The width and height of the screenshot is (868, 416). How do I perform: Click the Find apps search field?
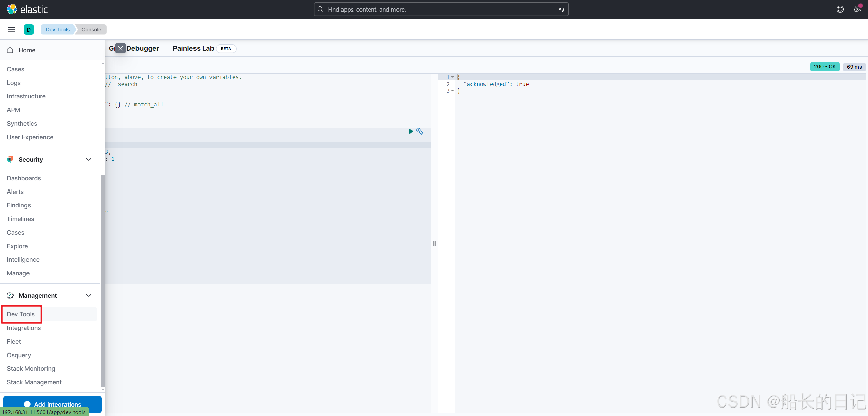point(441,10)
